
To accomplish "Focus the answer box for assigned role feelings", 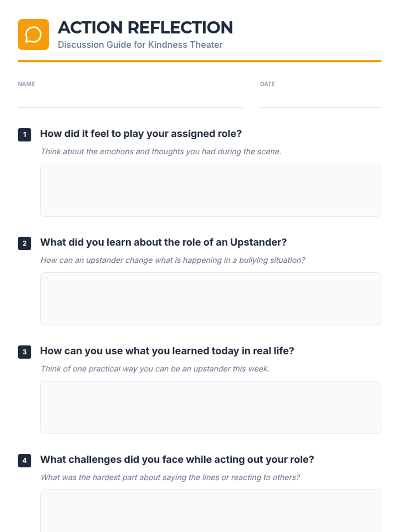I will tap(210, 190).
